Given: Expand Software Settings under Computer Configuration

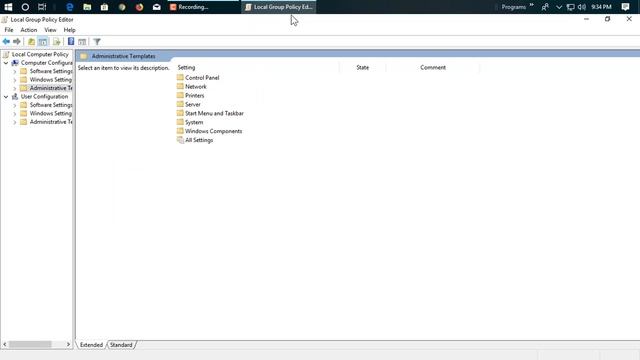Looking at the screenshot, I should 15,71.
